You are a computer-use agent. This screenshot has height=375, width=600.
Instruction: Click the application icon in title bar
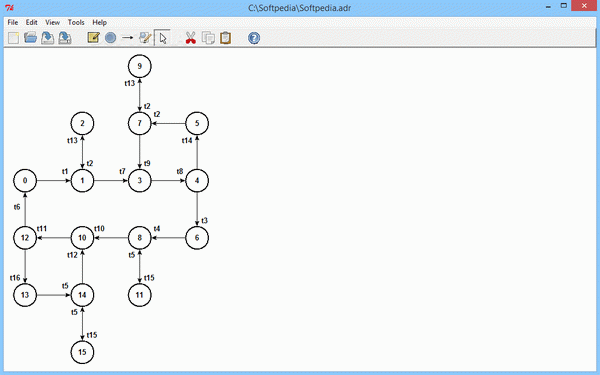coord(10,7)
